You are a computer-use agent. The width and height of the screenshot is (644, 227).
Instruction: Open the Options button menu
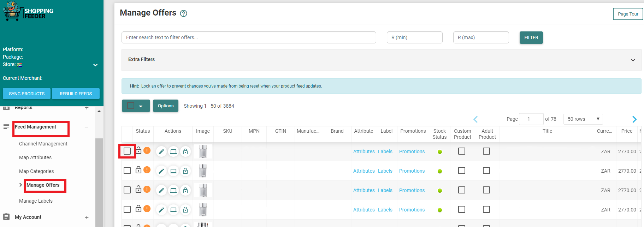tap(166, 106)
